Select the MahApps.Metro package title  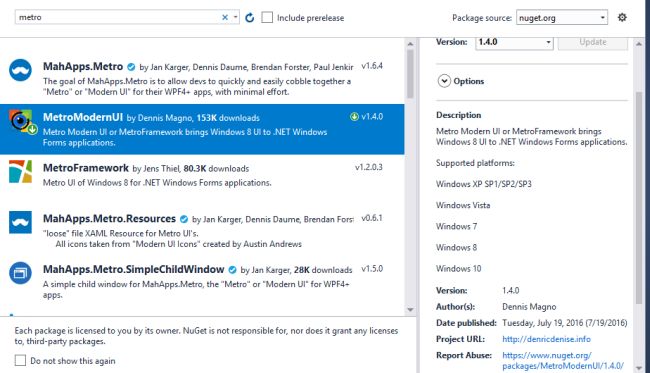tap(83, 66)
